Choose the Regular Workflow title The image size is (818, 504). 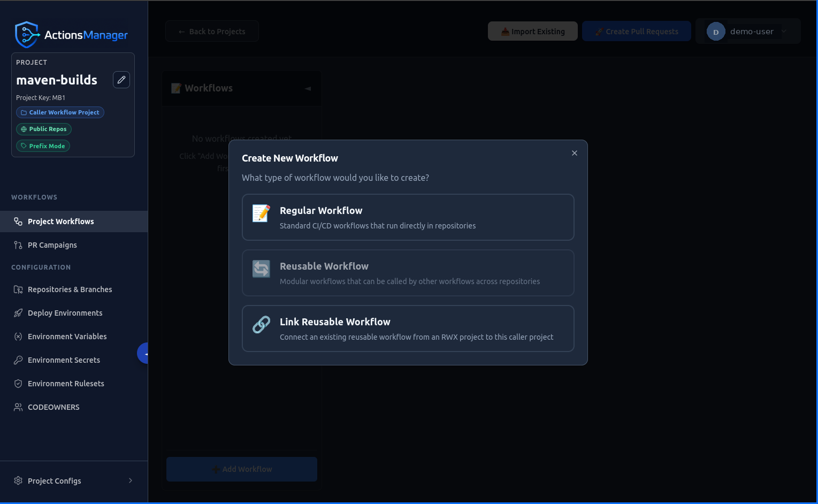pos(321,211)
